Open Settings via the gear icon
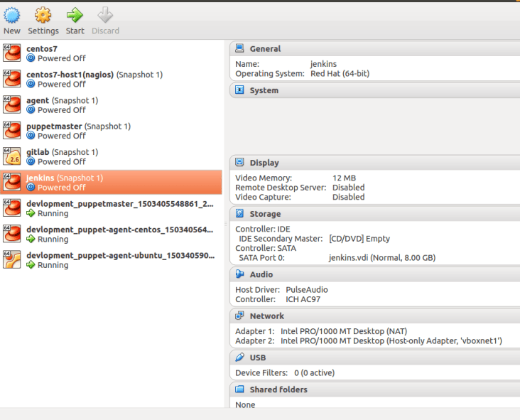 [43, 15]
